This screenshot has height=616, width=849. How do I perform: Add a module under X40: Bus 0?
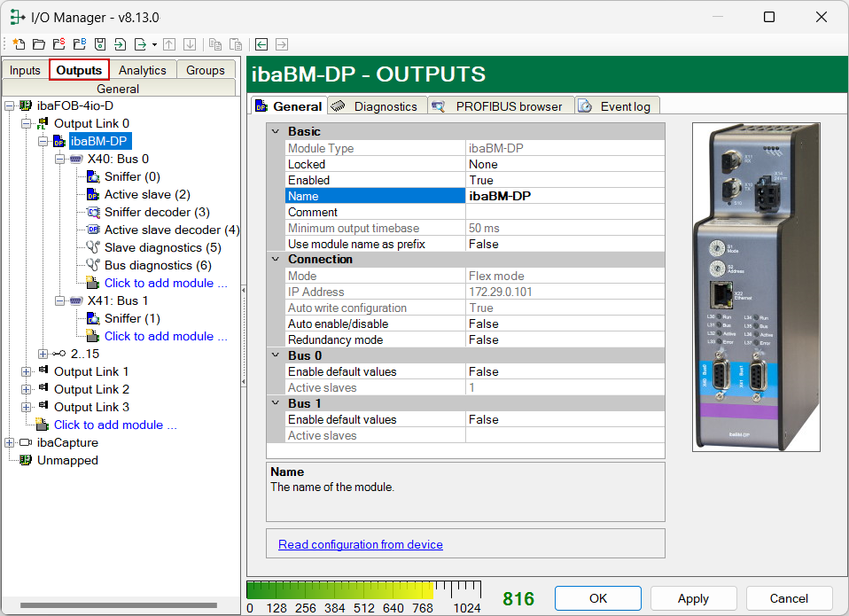(x=166, y=283)
